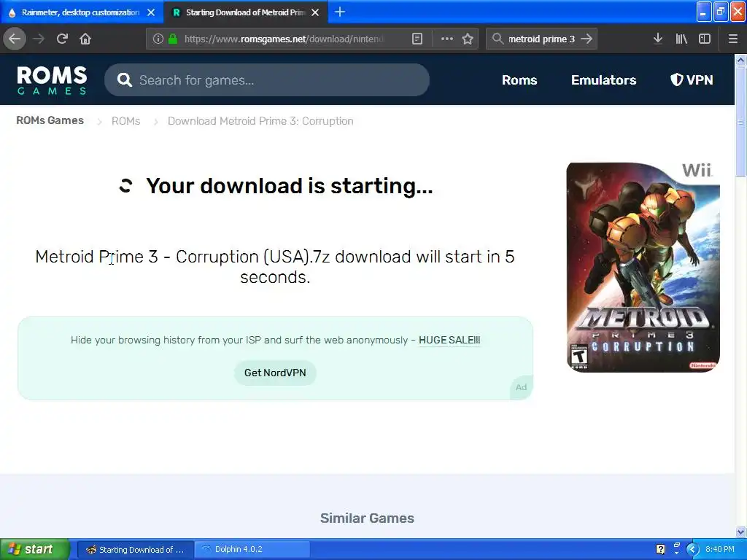Show site information icon in address bar
The image size is (747, 560).
[x=158, y=39]
